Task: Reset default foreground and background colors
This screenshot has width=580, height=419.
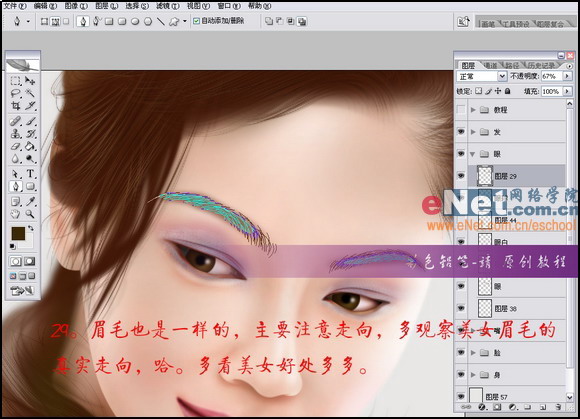Action: pyautogui.click(x=13, y=246)
